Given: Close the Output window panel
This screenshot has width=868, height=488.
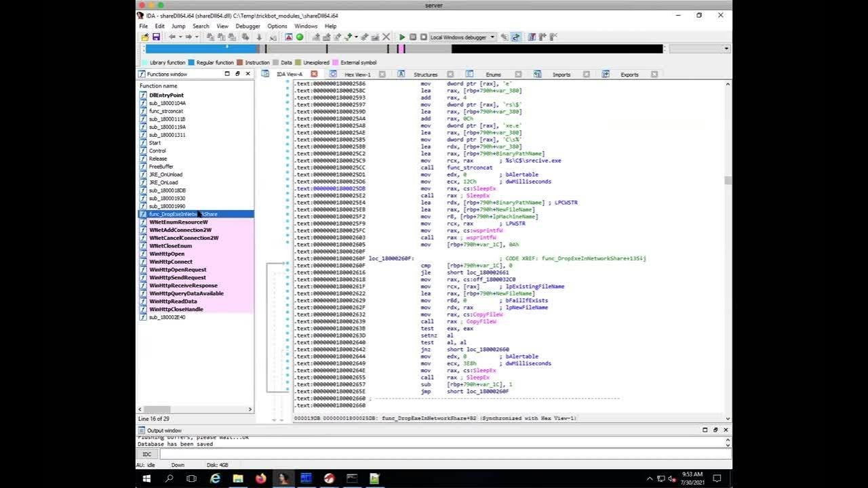Looking at the screenshot, I should coord(726,430).
